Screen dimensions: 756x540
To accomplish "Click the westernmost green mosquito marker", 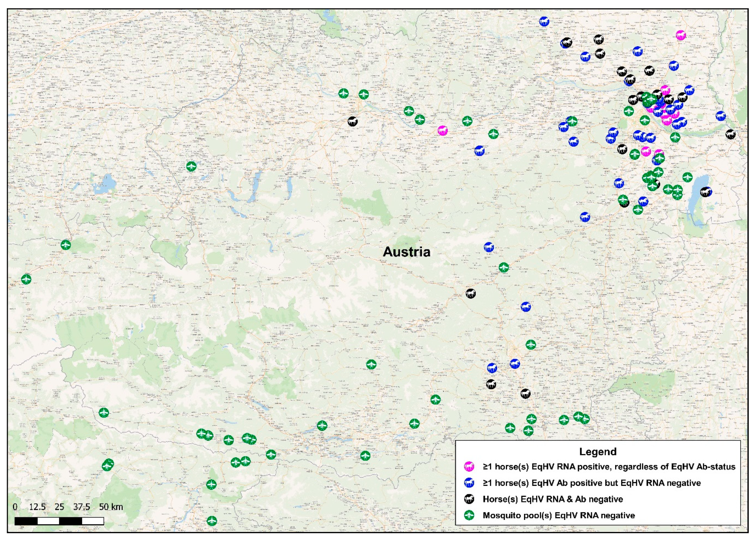I will tap(26, 279).
